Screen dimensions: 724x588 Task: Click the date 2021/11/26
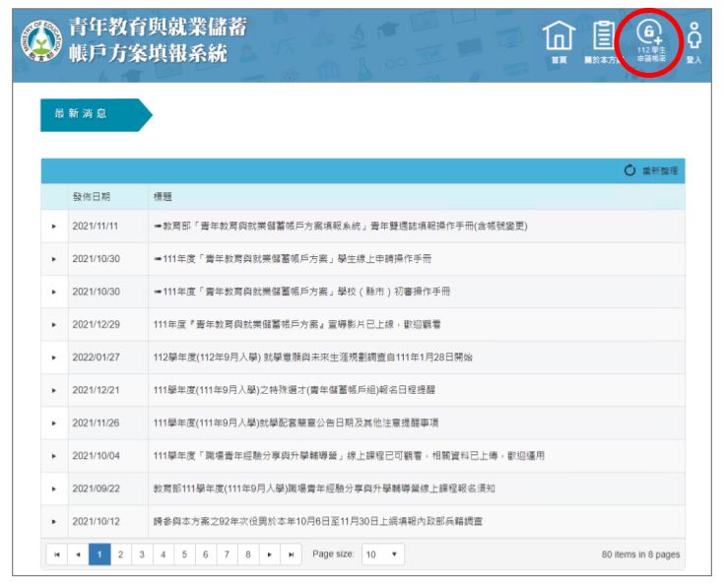pos(96,423)
